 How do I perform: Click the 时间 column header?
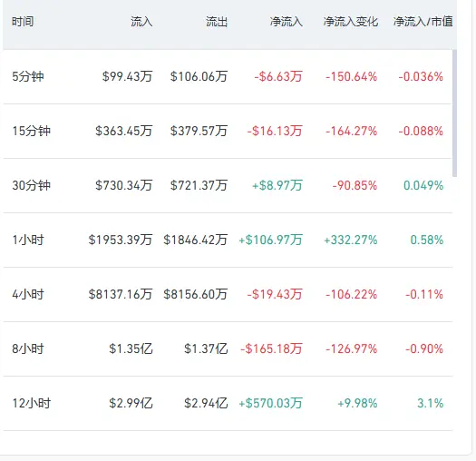(23, 22)
